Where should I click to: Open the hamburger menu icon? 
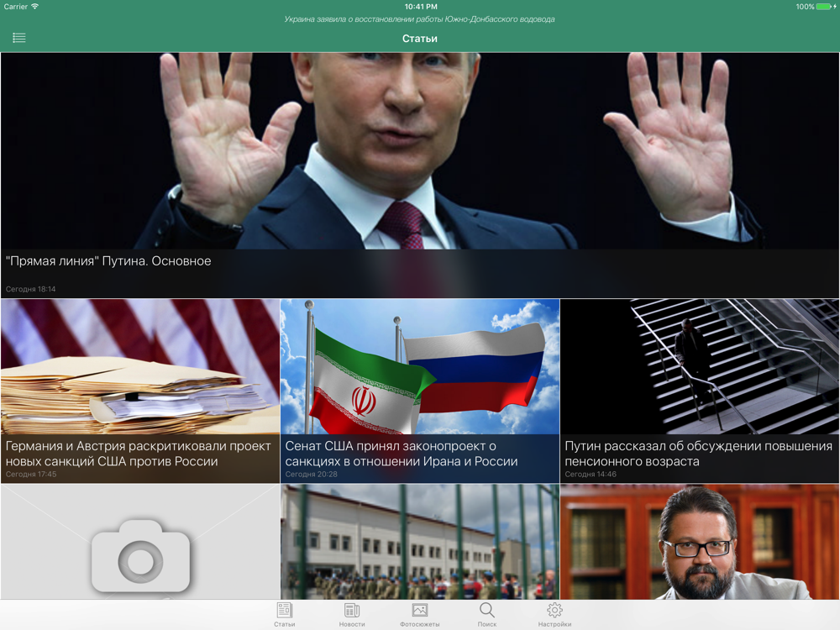point(18,38)
